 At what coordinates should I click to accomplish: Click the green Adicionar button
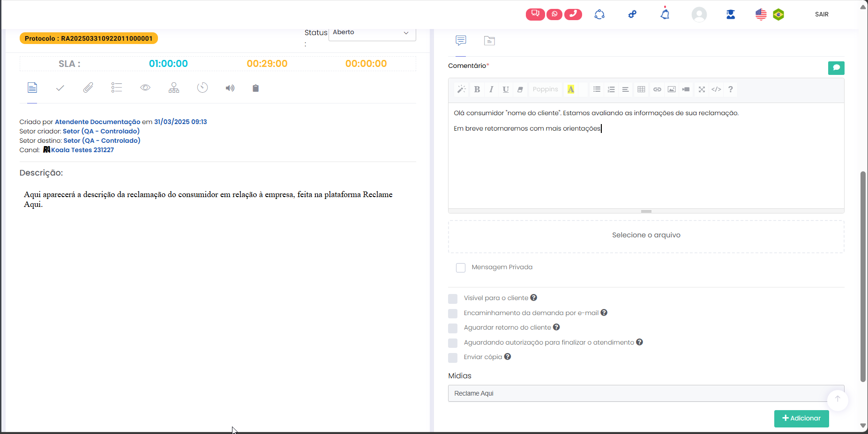click(x=801, y=419)
